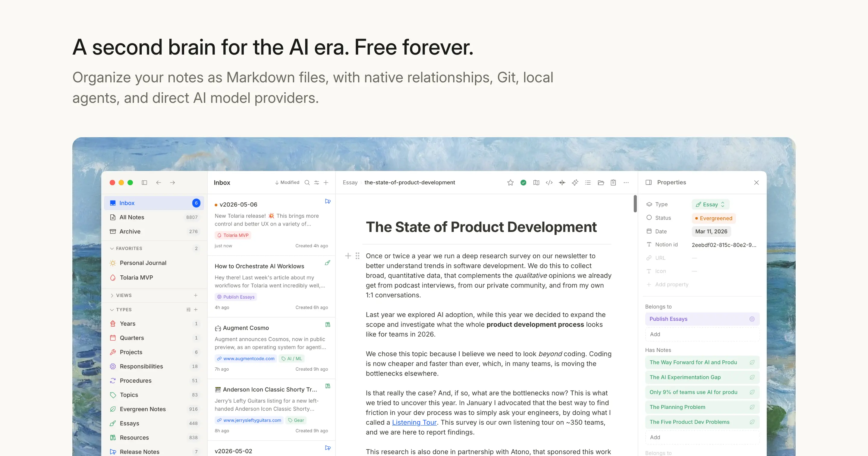The height and width of the screenshot is (456, 868).
Task: Open the more options ellipsis menu
Action: coord(626,182)
